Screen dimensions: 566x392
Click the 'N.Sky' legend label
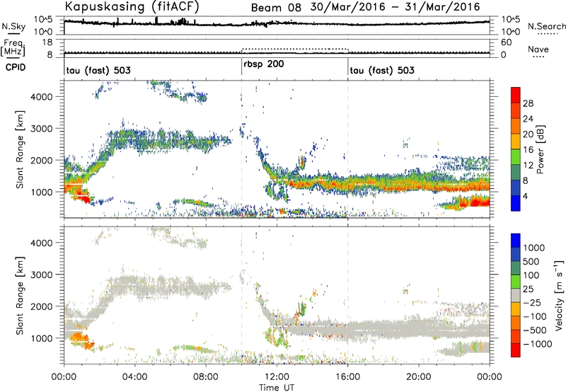(x=13, y=26)
